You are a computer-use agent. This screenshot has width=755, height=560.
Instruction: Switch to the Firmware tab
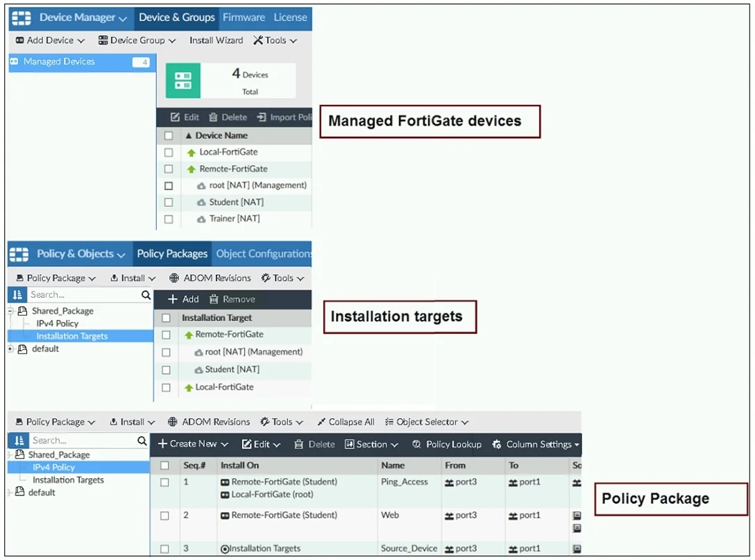click(244, 17)
